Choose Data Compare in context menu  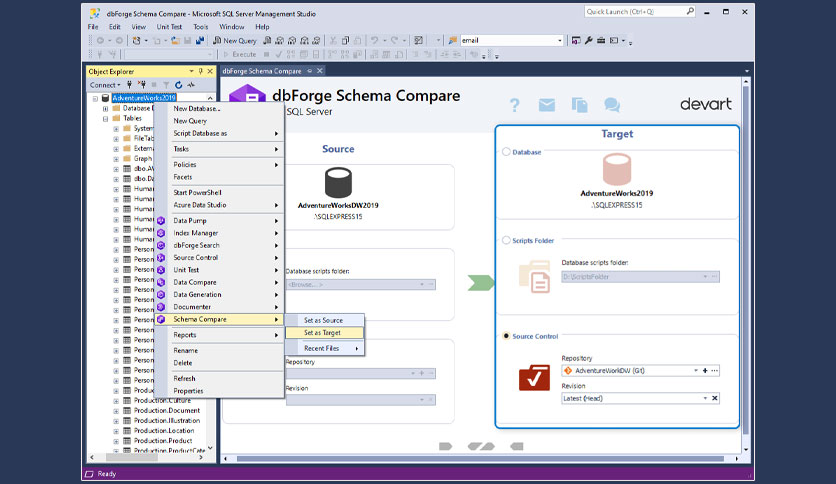pos(219,283)
